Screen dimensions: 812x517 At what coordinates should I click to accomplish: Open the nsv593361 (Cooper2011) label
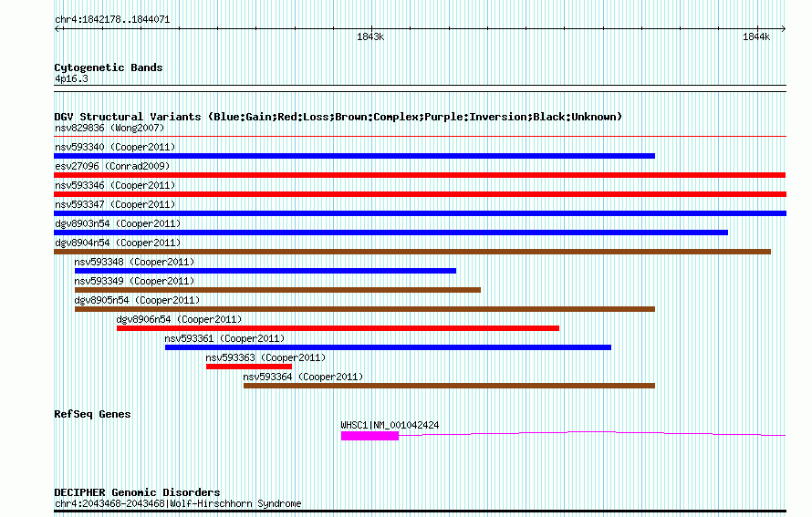point(224,338)
